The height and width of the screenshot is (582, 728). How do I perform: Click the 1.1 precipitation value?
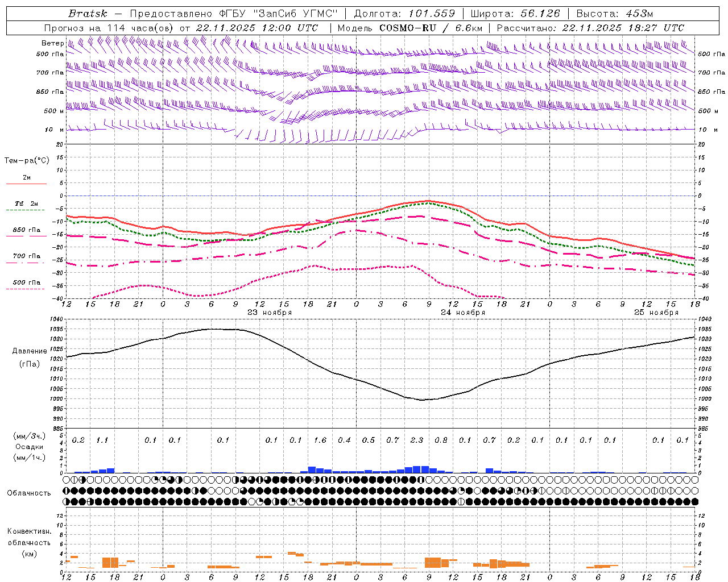click(x=102, y=440)
